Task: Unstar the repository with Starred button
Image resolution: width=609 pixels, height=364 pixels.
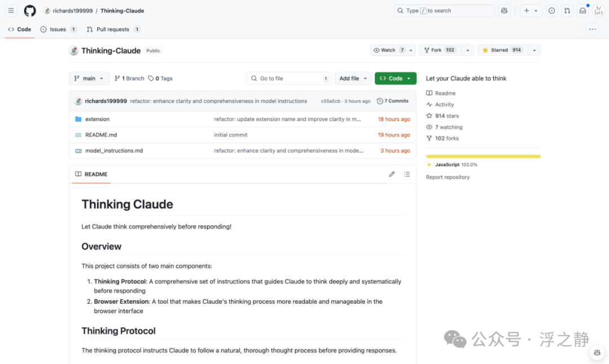Action: pyautogui.click(x=502, y=50)
